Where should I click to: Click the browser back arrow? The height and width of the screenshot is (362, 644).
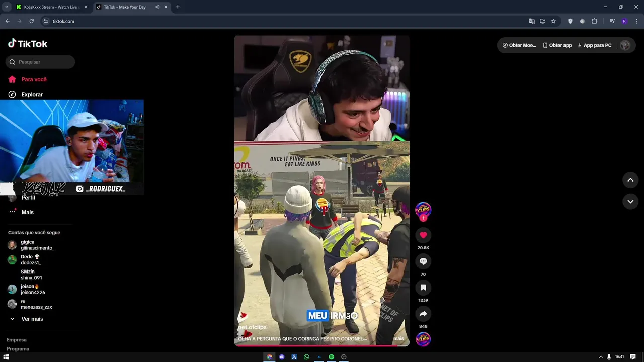[7, 21]
